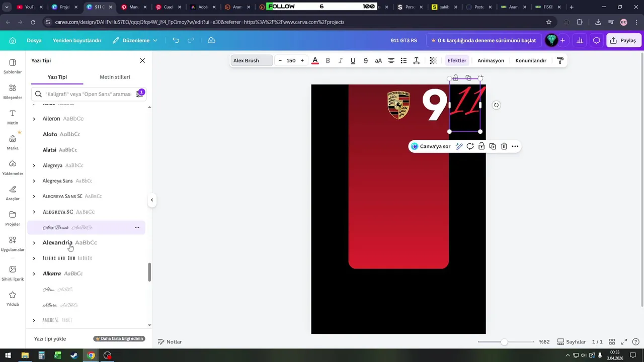Toggle underline formatting
This screenshot has height=362, width=644.
353,60
